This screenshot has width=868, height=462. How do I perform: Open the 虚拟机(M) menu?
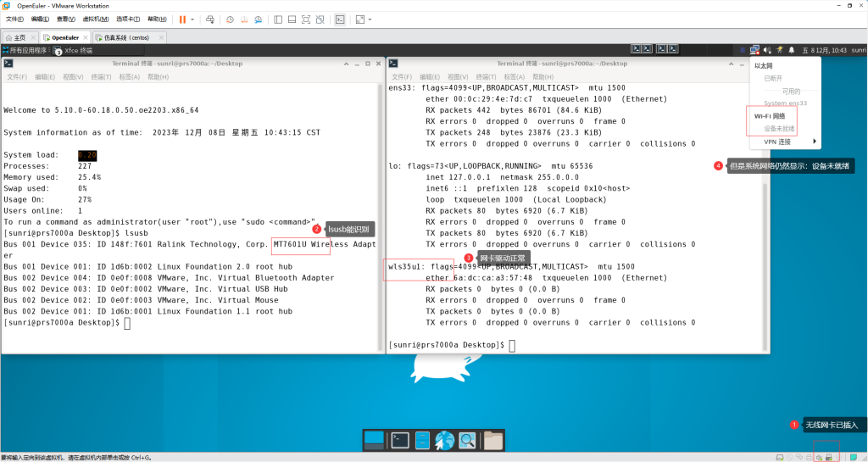(97, 19)
